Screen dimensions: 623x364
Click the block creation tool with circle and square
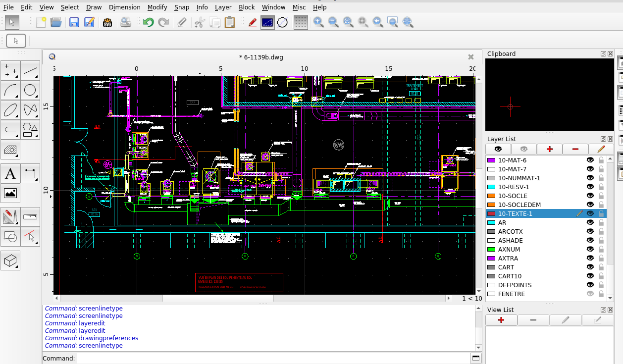coord(10,237)
